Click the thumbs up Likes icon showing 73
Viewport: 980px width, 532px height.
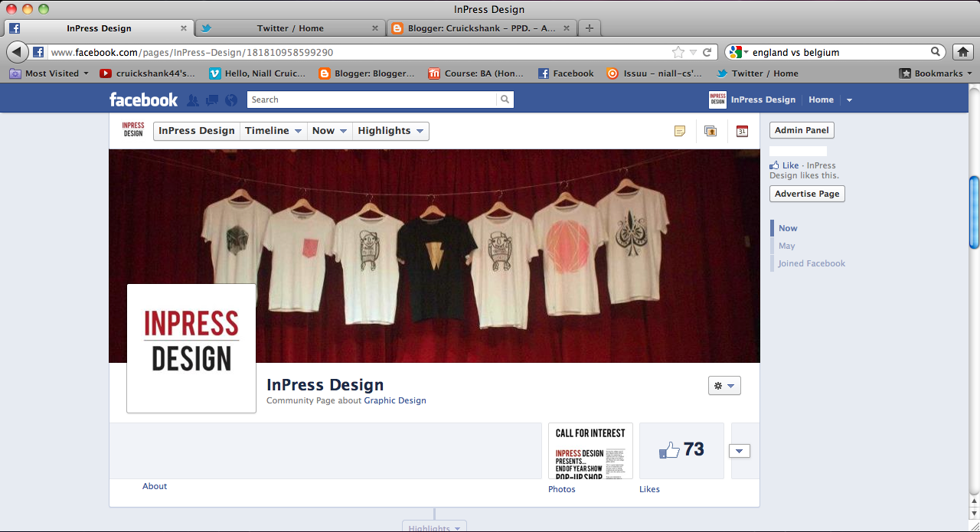pyautogui.click(x=669, y=450)
